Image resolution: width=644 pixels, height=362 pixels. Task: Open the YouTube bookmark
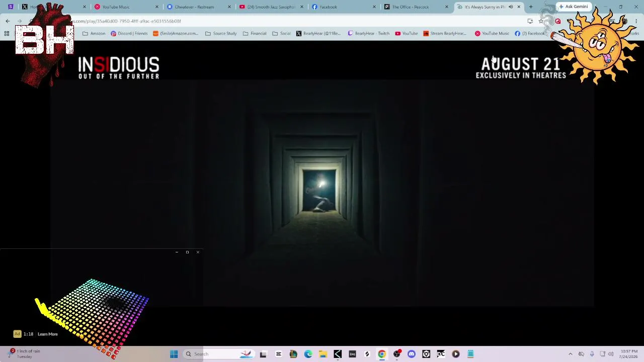[x=407, y=34]
